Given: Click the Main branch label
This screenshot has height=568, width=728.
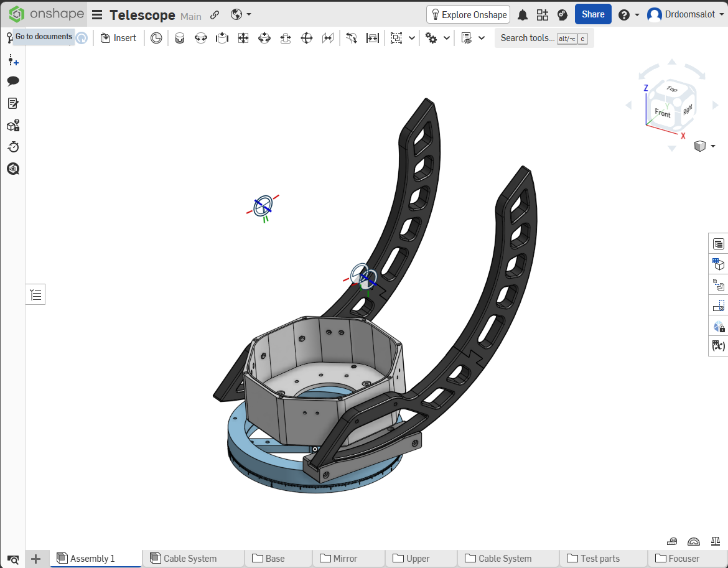Looking at the screenshot, I should click(x=191, y=16).
